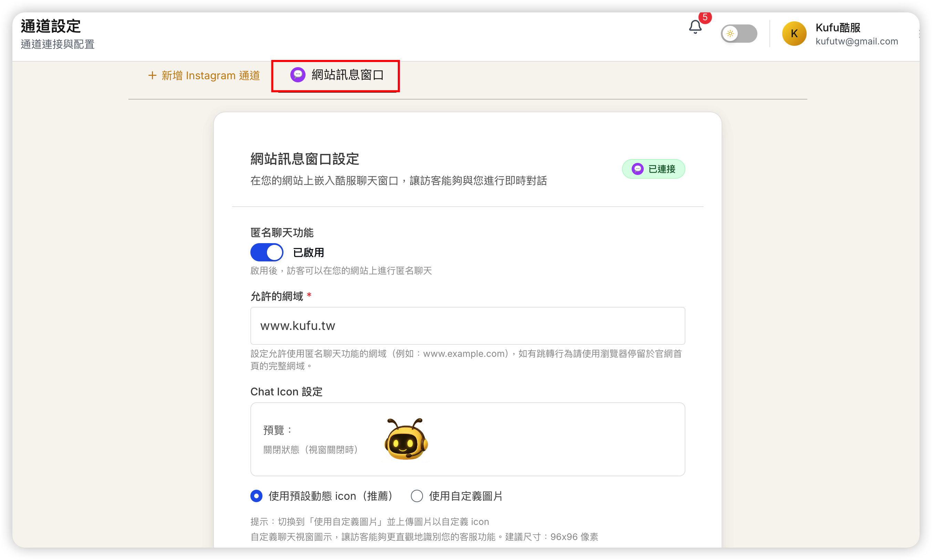Click the 已連接 connection status badge
Image resolution: width=932 pixels, height=560 pixels.
pyautogui.click(x=653, y=169)
